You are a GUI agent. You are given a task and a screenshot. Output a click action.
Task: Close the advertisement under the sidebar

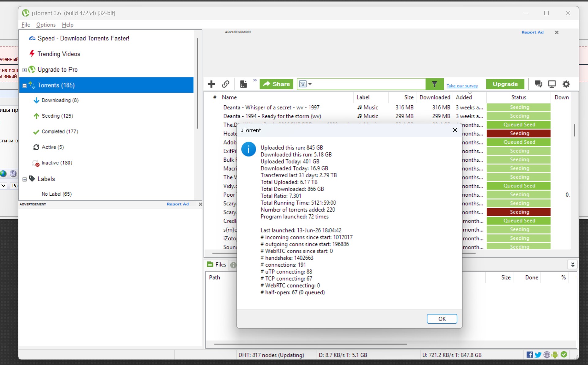click(x=200, y=204)
